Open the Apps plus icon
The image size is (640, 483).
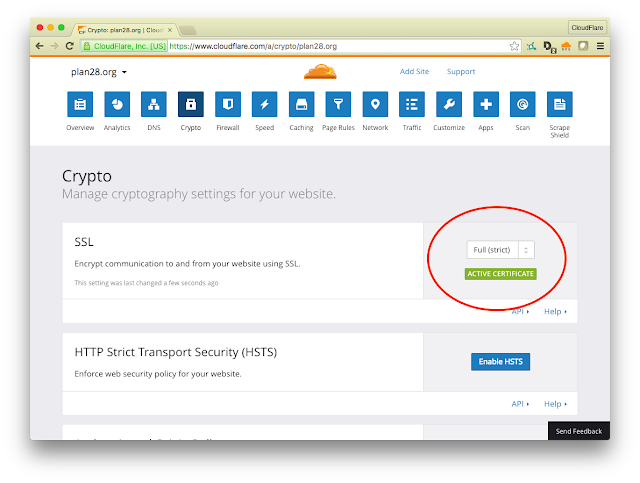click(486, 105)
